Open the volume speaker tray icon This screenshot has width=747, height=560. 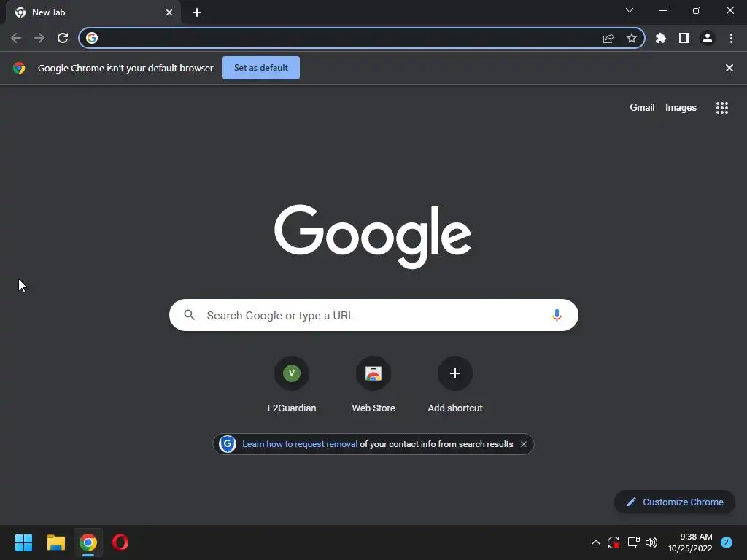pos(651,542)
